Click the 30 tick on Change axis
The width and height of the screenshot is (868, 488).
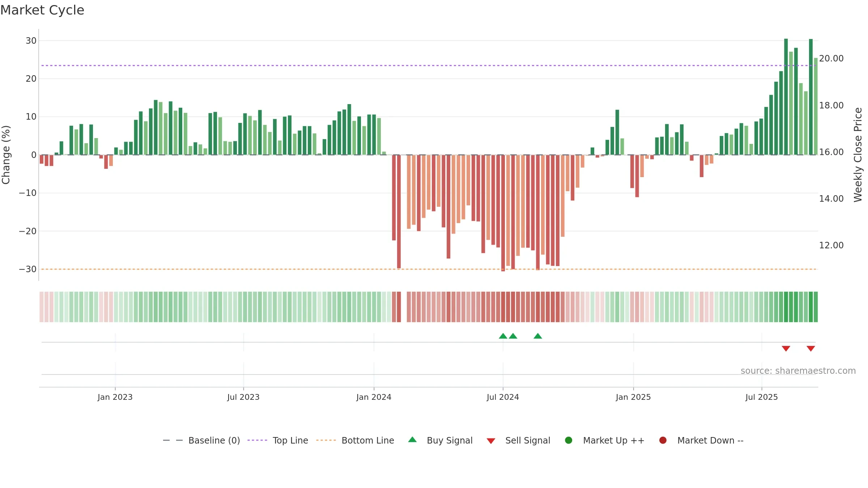[x=31, y=40]
